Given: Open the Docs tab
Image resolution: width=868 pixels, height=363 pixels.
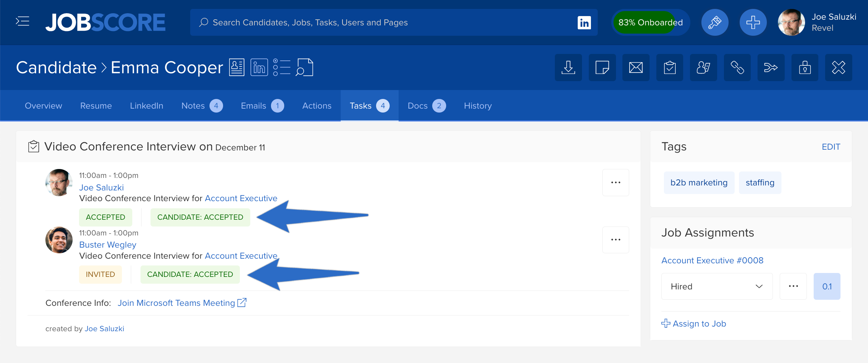Looking at the screenshot, I should coord(427,106).
